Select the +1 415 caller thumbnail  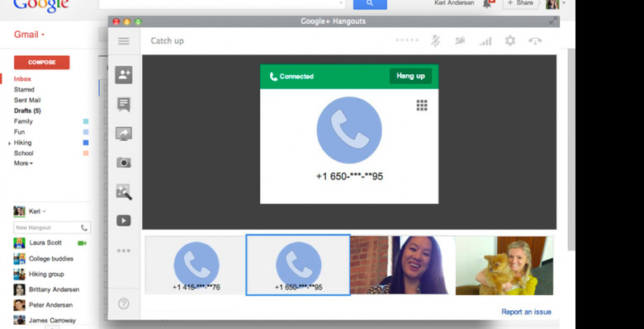(196, 265)
